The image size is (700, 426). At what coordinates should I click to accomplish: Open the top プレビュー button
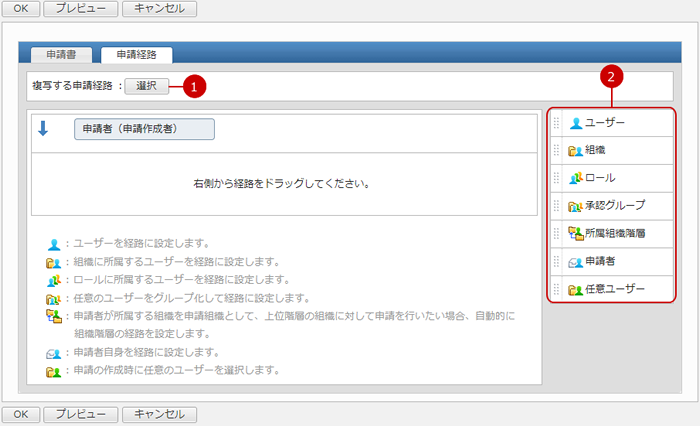81,9
